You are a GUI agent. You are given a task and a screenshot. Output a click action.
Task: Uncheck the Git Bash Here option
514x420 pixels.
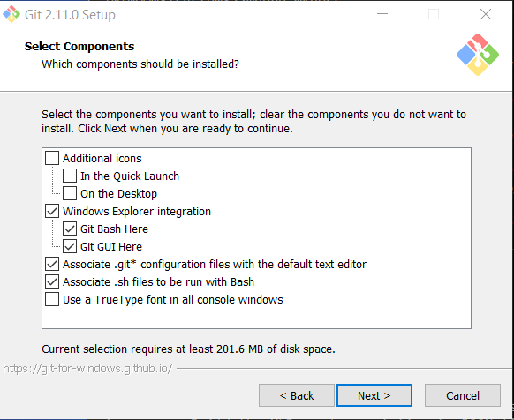pos(70,229)
